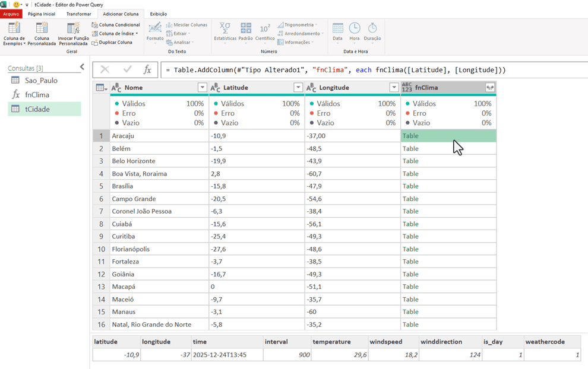Open the Exibição tab

159,14
